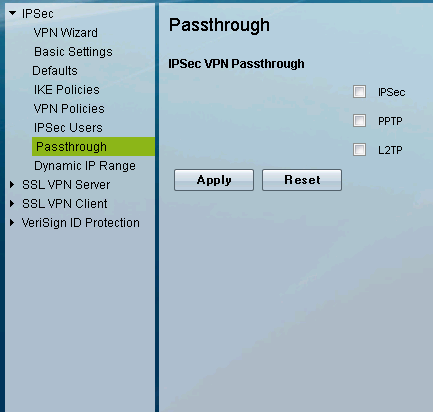Click the Apply button
Screen dimensions: 433x412
pyautogui.click(x=214, y=180)
